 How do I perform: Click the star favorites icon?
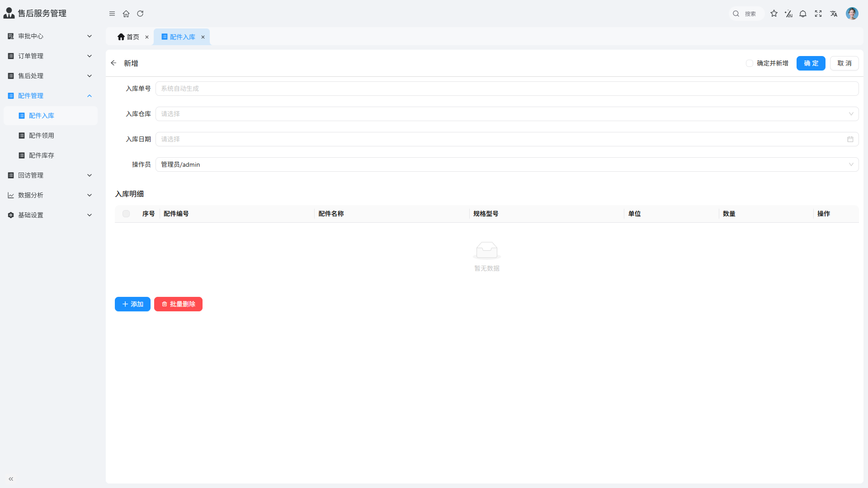[774, 14]
